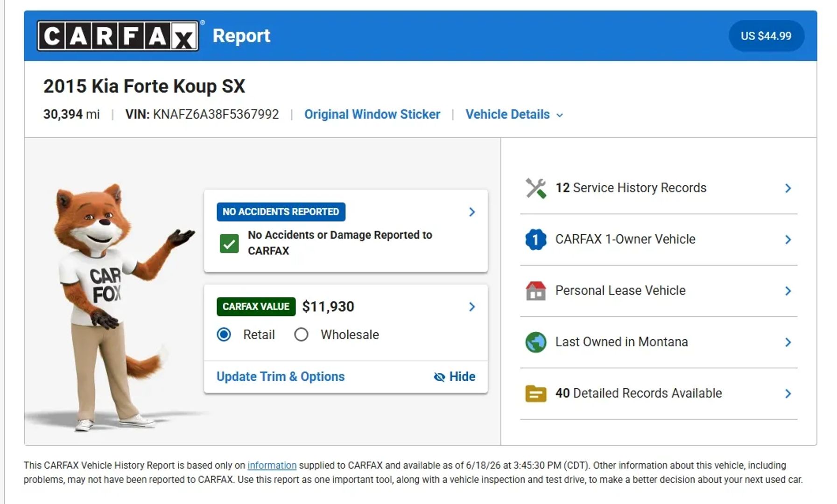The height and width of the screenshot is (504, 837).
Task: Expand the Vehicle Details dropdown
Action: [x=514, y=114]
